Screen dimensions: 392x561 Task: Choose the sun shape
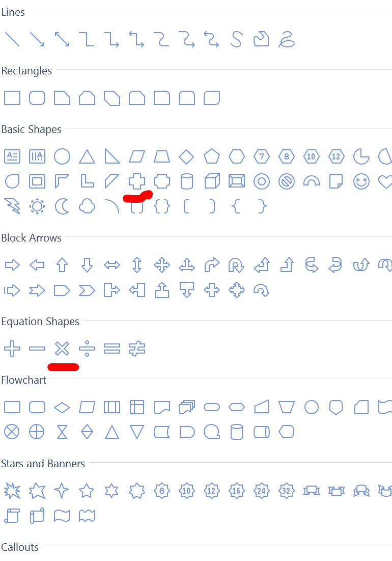pyautogui.click(x=37, y=206)
